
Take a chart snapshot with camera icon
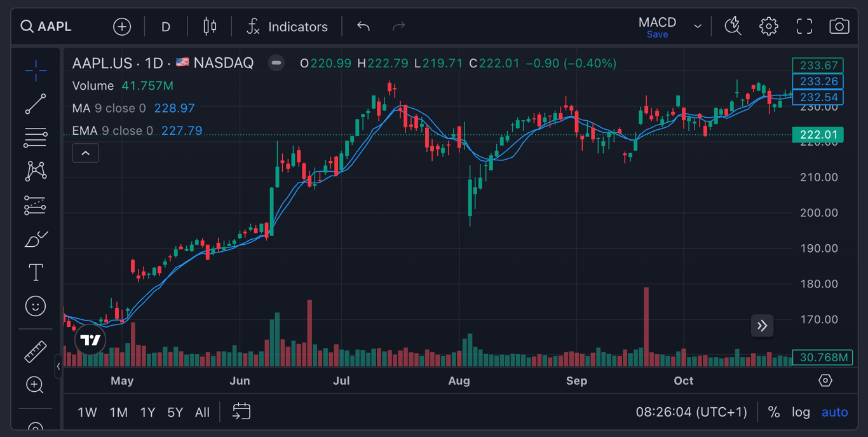(x=839, y=27)
